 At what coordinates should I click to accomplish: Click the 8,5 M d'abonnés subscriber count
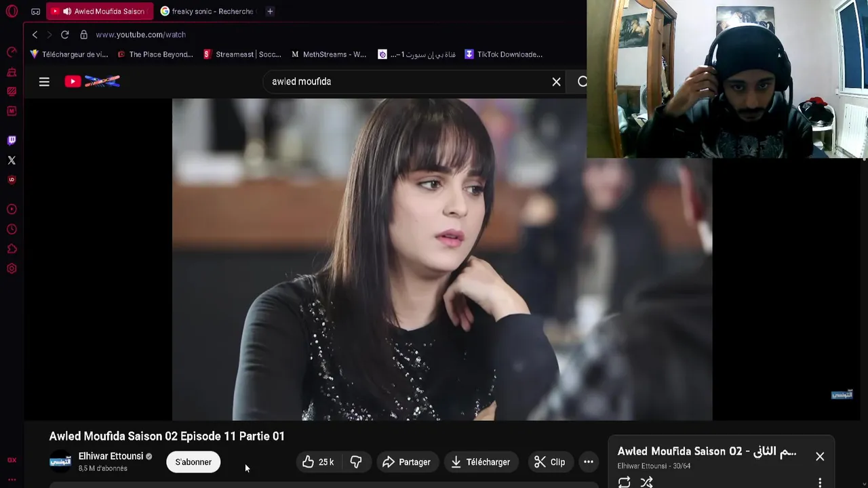coord(102,468)
